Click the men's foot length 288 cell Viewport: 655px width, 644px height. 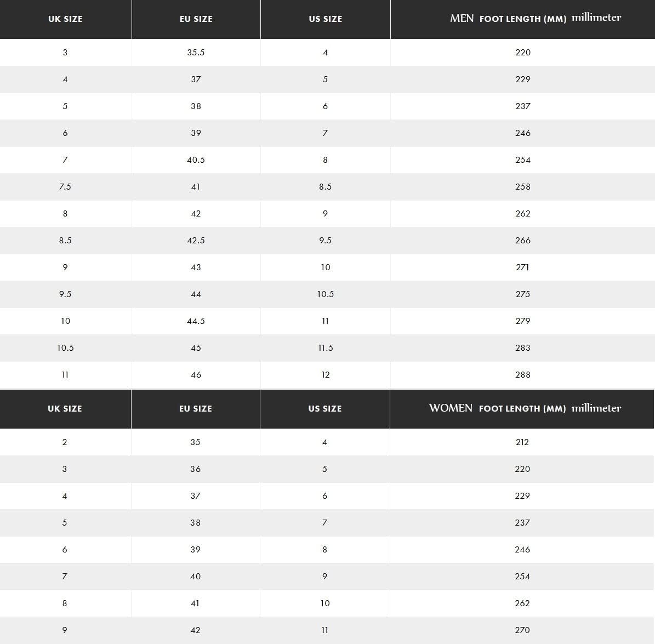pyautogui.click(x=522, y=375)
